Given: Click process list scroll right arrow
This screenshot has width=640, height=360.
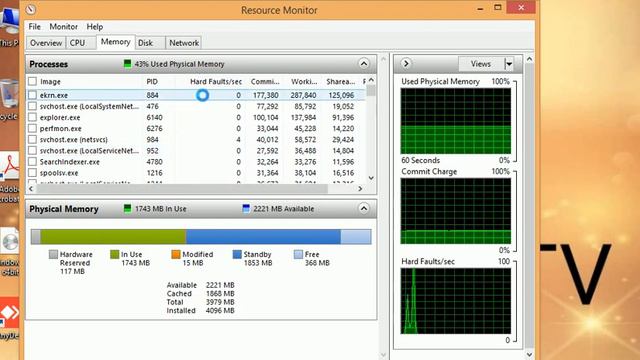Looking at the screenshot, I should [360, 189].
